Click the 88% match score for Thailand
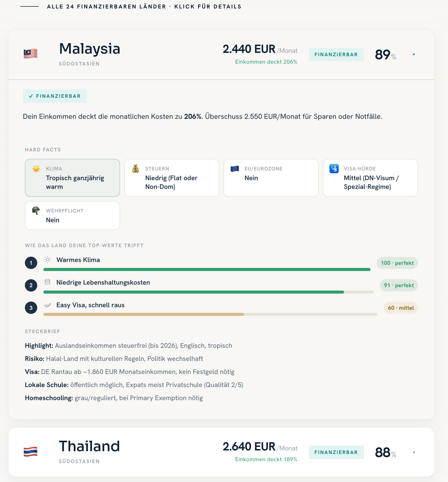This screenshot has width=448, height=482. (x=385, y=452)
